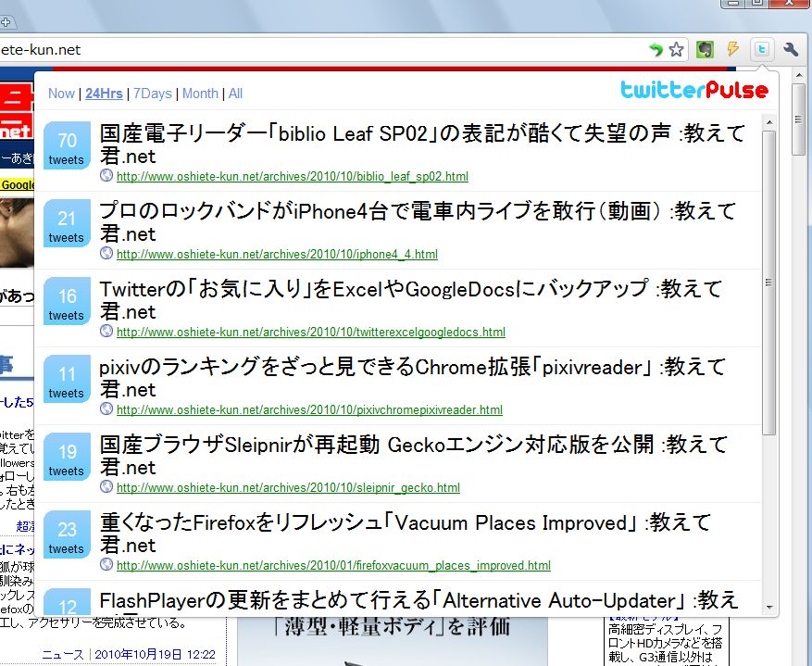This screenshot has height=666, width=812.
Task: Click the browser page scrollbar thumb
Action: tap(798, 119)
